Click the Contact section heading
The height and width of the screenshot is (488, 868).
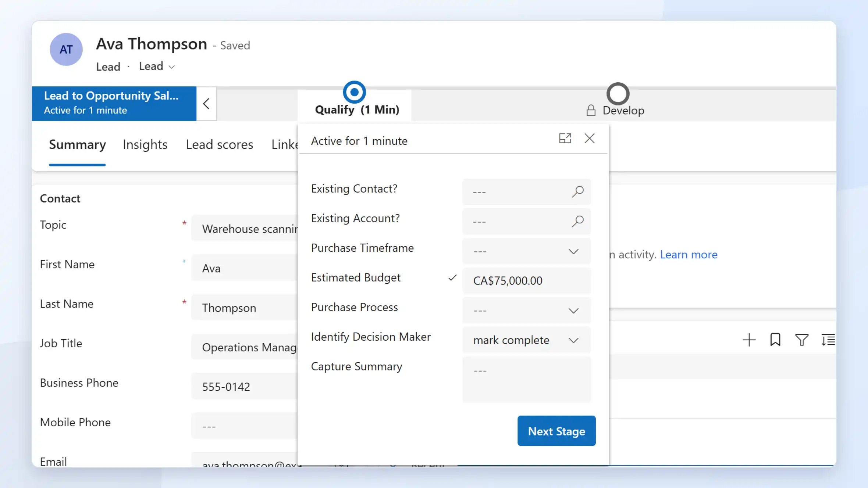pos(60,198)
